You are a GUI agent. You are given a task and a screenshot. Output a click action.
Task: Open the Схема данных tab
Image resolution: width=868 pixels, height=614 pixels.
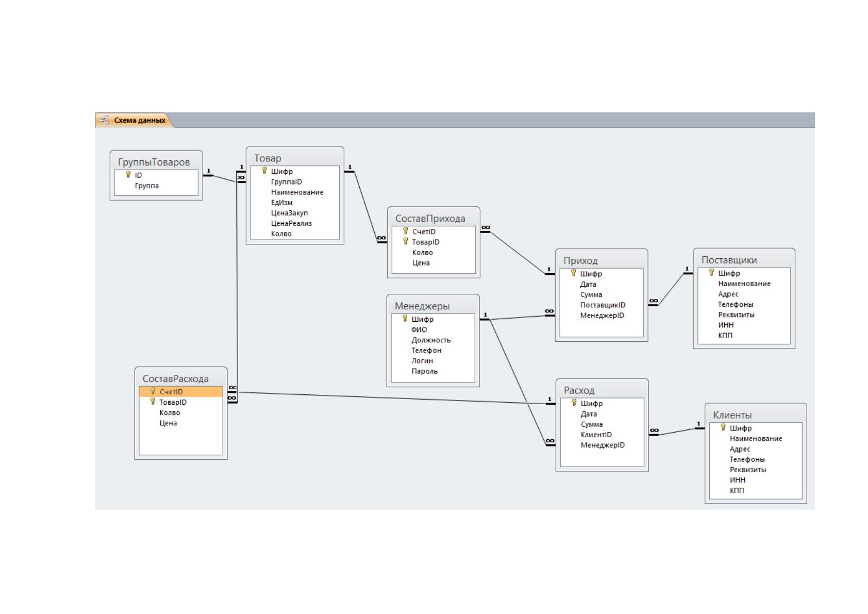click(x=133, y=120)
